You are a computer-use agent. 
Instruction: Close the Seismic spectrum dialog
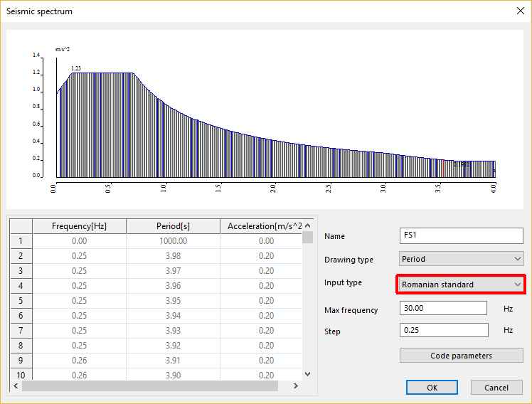[x=520, y=11]
